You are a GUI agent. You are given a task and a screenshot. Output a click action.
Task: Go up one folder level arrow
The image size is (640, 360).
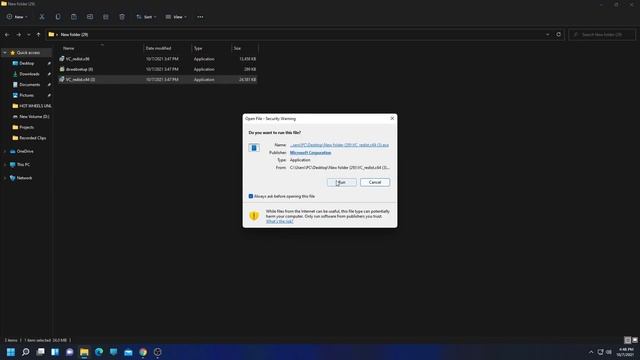click(x=38, y=35)
